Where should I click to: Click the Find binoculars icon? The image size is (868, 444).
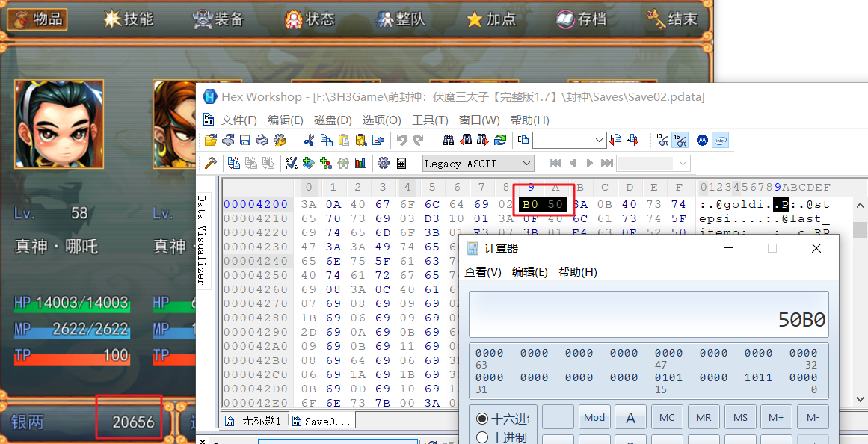(449, 140)
